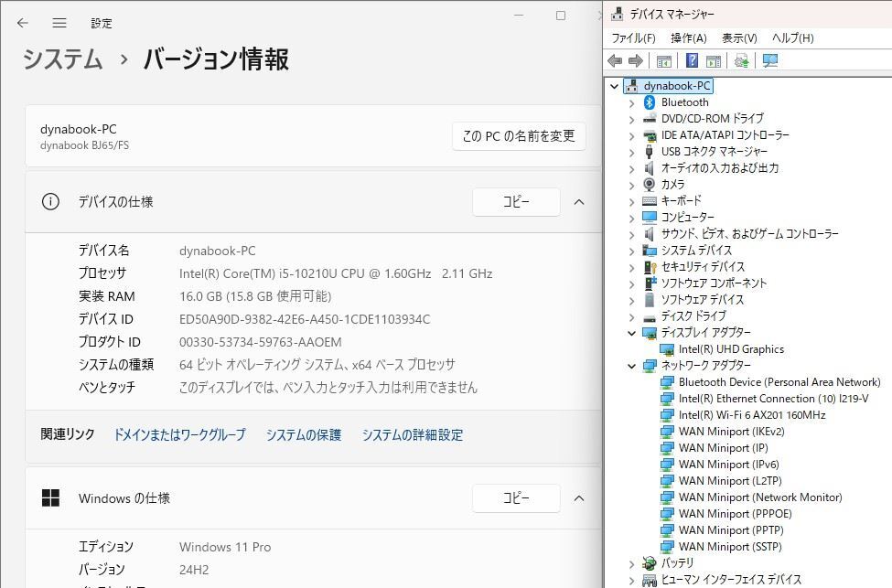
Task: Click the ヒューマン インターフェイス デバイス icon
Action: [x=649, y=580]
